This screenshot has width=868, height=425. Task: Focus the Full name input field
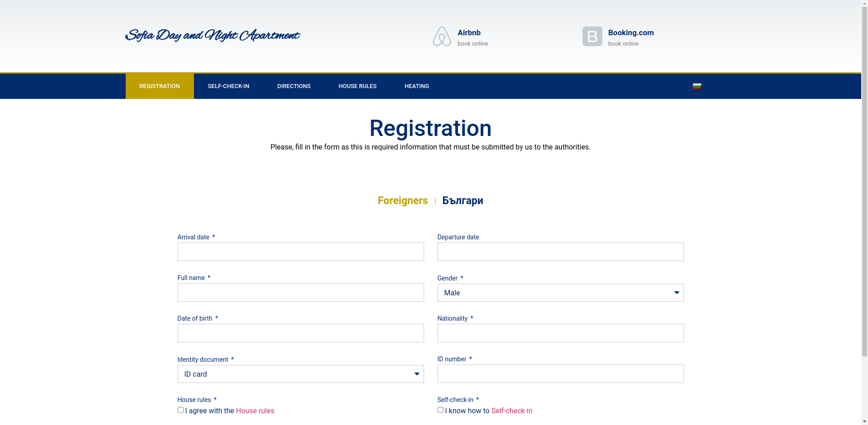point(300,293)
